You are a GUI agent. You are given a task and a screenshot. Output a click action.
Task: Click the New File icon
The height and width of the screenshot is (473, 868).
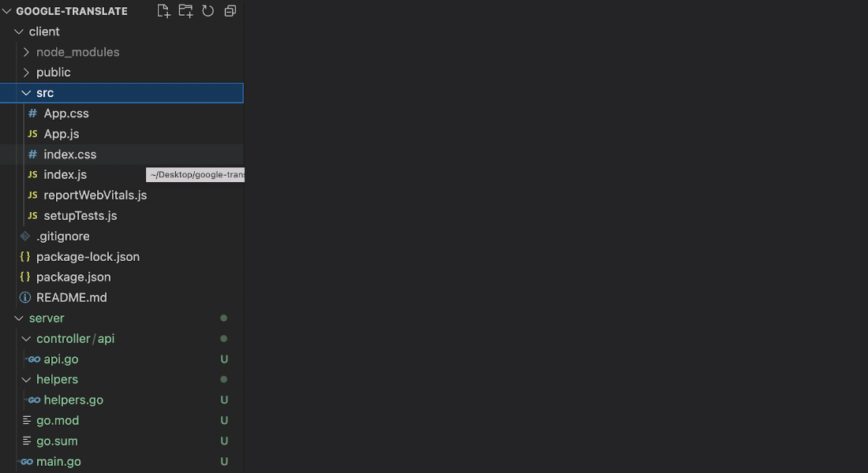pyautogui.click(x=163, y=11)
